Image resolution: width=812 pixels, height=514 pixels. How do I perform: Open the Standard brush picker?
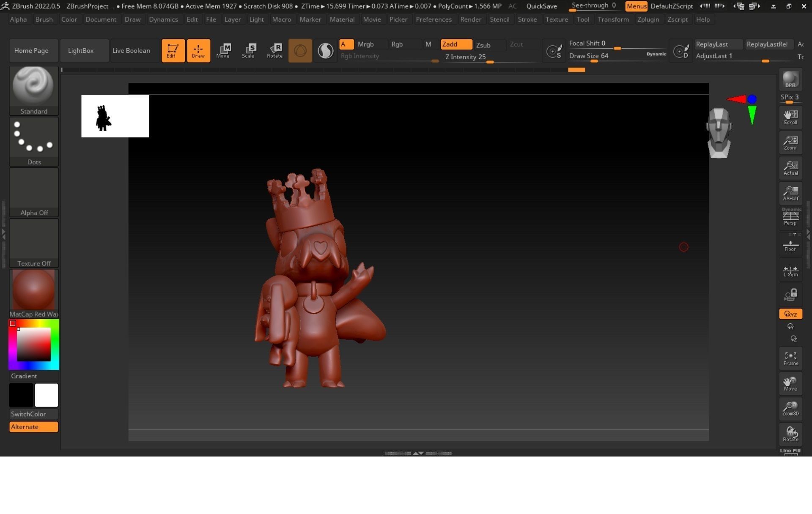(34, 90)
